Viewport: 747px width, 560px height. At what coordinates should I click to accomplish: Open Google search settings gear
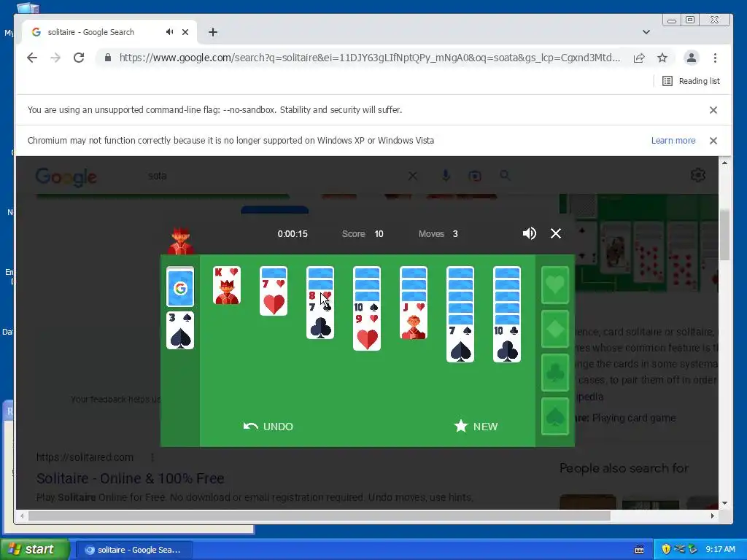tap(698, 175)
